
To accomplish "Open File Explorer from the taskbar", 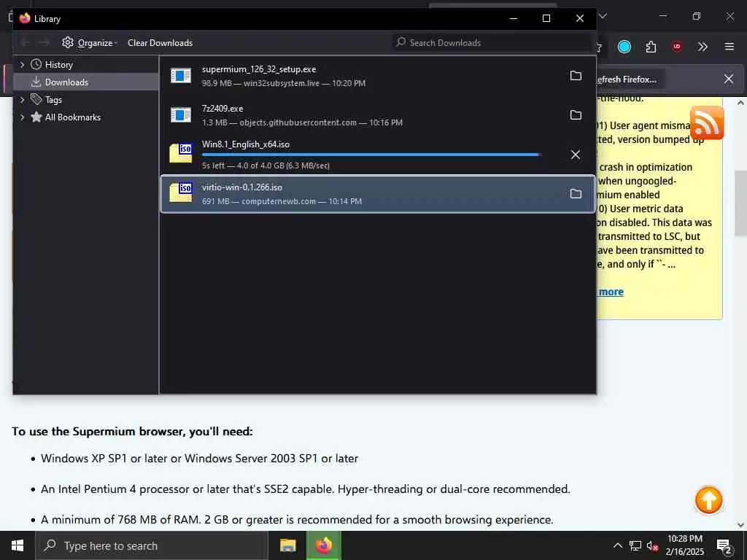I will 287,545.
